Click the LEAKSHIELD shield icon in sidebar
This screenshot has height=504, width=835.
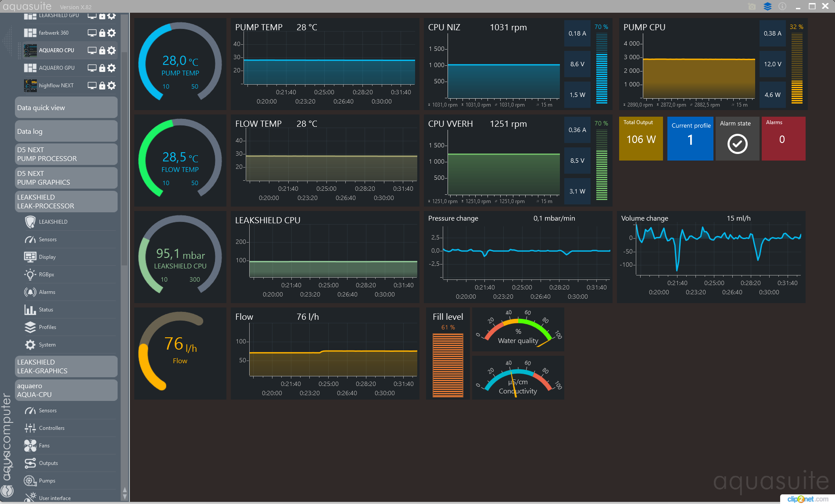[x=30, y=222]
